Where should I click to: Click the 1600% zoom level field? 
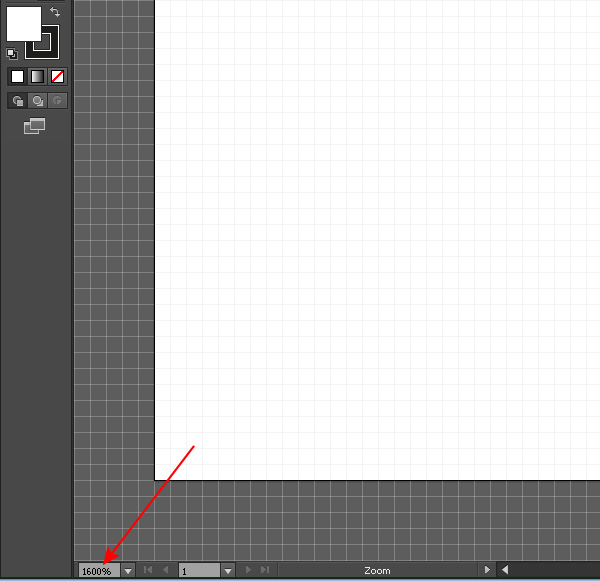click(99, 571)
